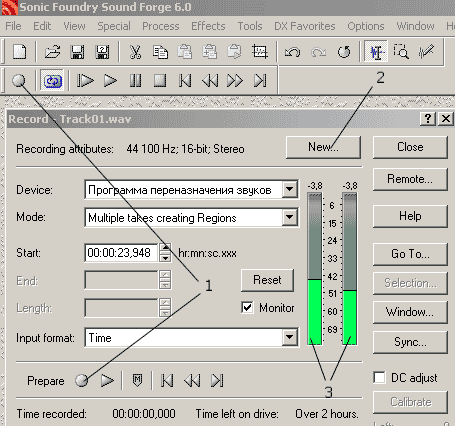This screenshot has height=426, width=455.
Task: Open the Options menu
Action: [366, 26]
